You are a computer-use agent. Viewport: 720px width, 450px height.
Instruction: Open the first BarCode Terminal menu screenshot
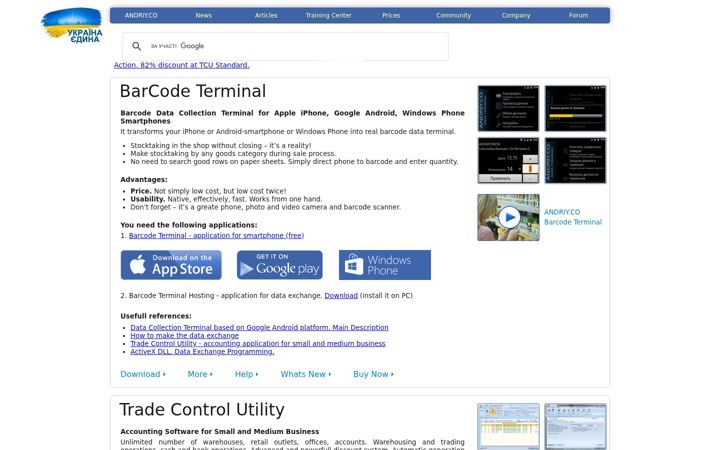(508, 108)
